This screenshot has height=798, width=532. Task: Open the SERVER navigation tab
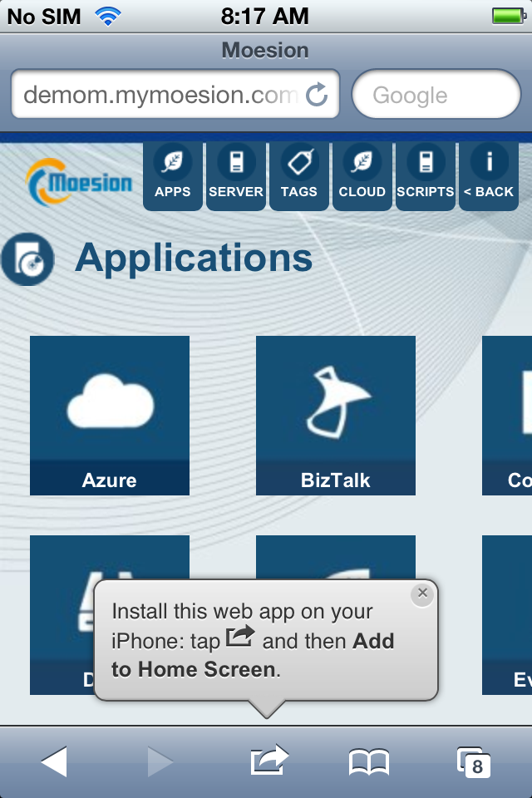click(236, 176)
